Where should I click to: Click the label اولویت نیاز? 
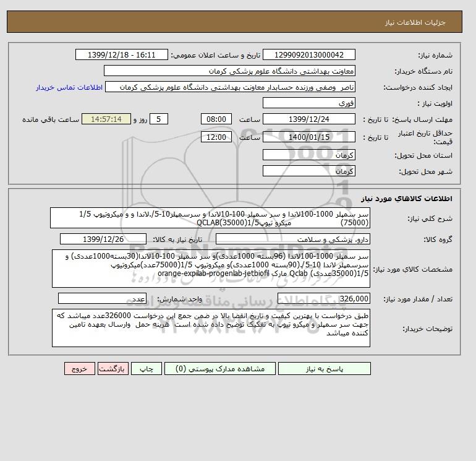coord(435,103)
